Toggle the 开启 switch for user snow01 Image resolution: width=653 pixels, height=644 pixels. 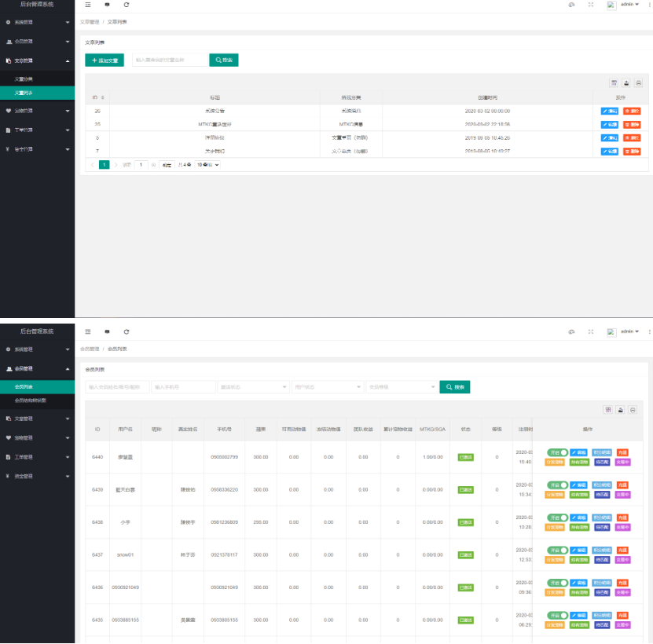[557, 550]
